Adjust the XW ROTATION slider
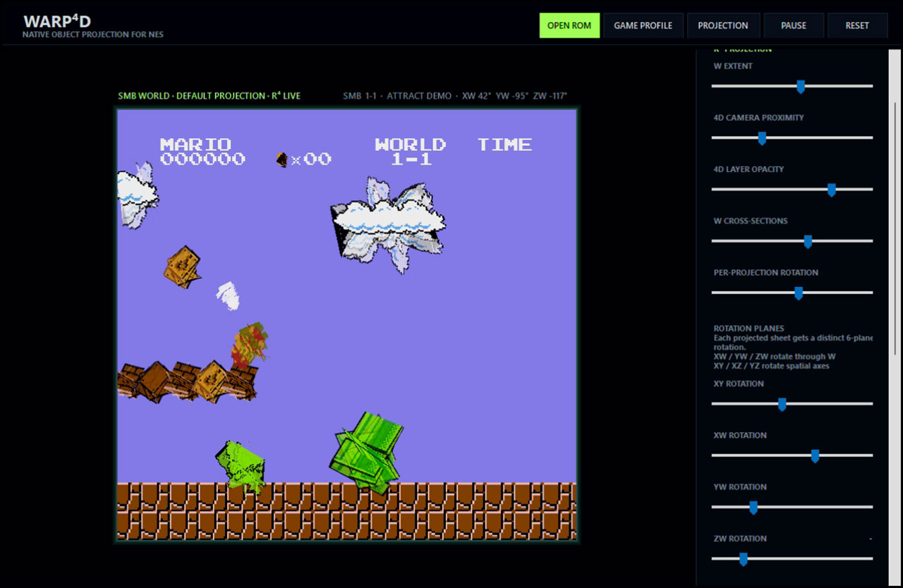Image resolution: width=903 pixels, height=588 pixels. pos(792,455)
